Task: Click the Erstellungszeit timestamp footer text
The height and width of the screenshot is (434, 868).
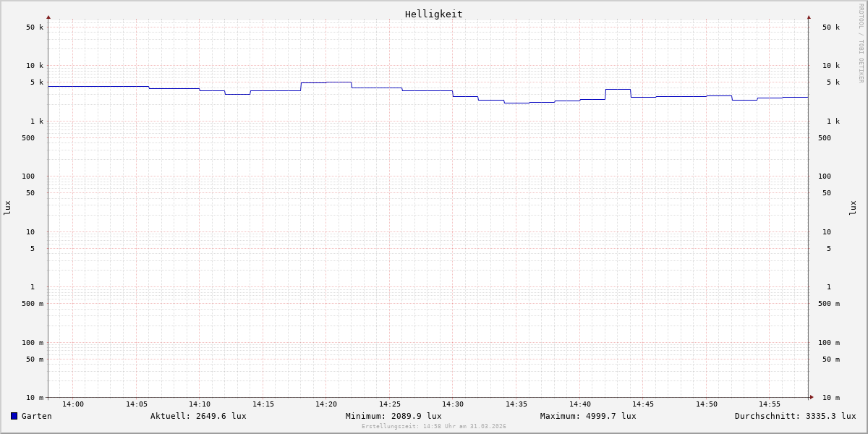Action: pyautogui.click(x=434, y=427)
